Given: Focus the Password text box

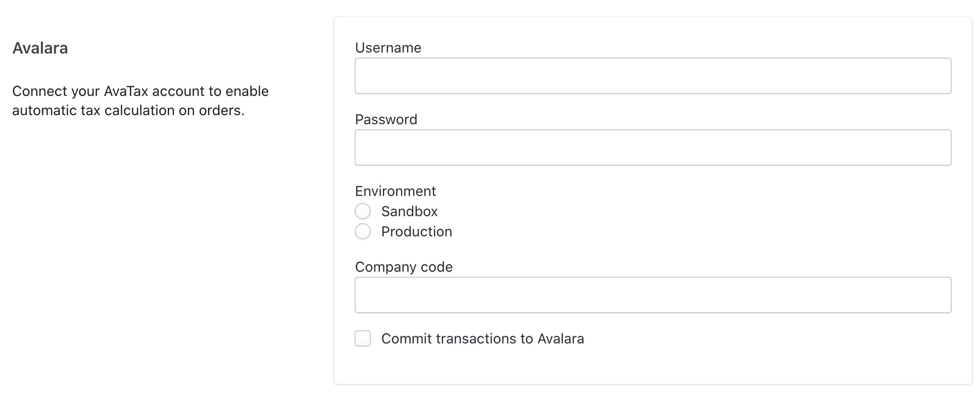Looking at the screenshot, I should [x=653, y=147].
